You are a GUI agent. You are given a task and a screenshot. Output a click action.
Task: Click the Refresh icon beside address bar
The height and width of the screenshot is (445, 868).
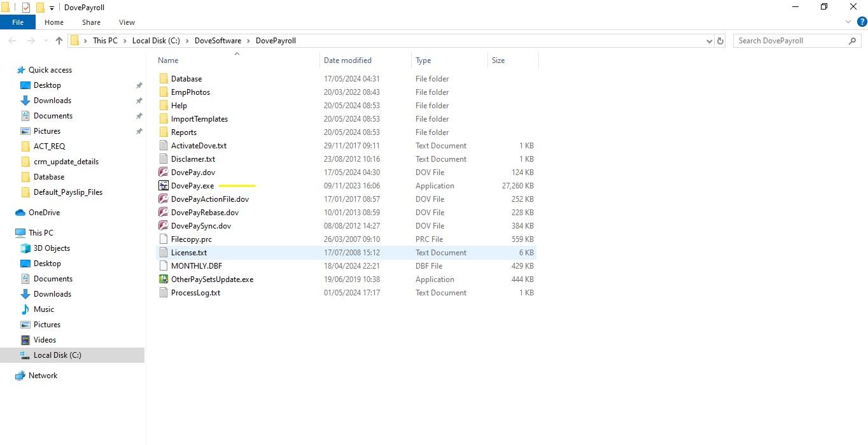(x=720, y=41)
